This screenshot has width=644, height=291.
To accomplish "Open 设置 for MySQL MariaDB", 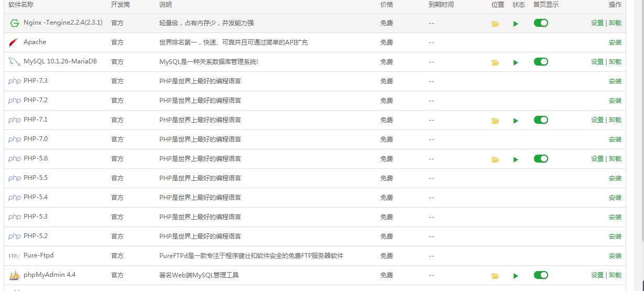I will (x=597, y=62).
